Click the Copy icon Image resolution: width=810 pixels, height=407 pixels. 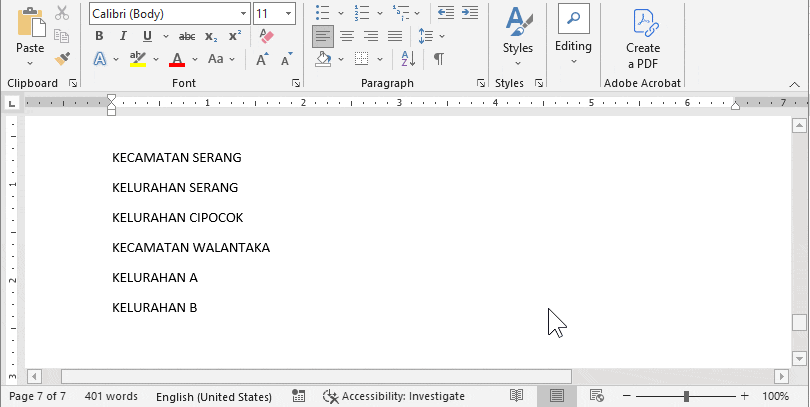point(62,36)
